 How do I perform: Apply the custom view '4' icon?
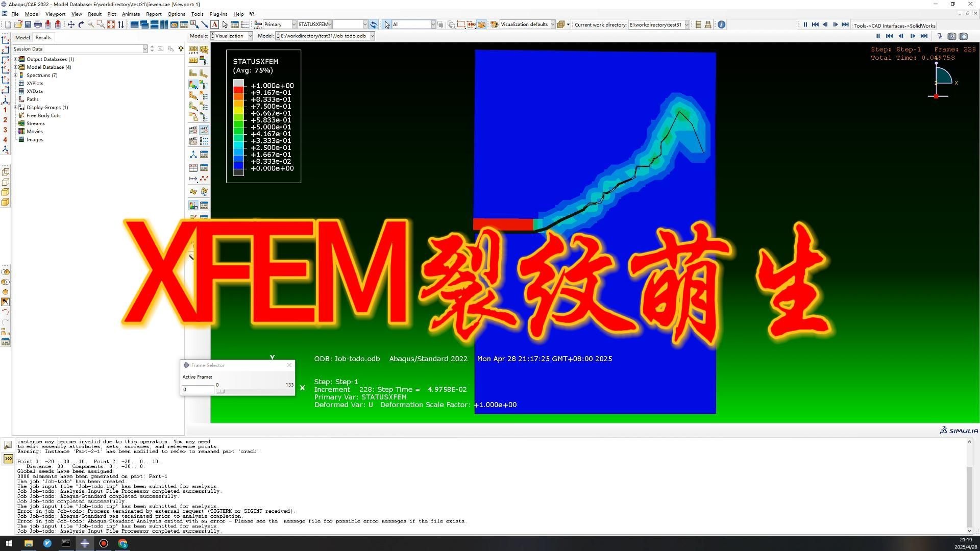pyautogui.click(x=5, y=139)
